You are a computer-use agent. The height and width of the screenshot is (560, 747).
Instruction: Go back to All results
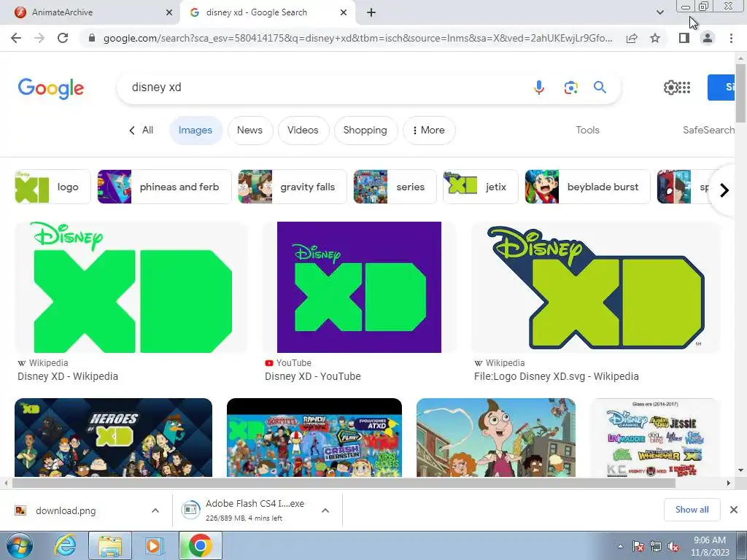142,130
